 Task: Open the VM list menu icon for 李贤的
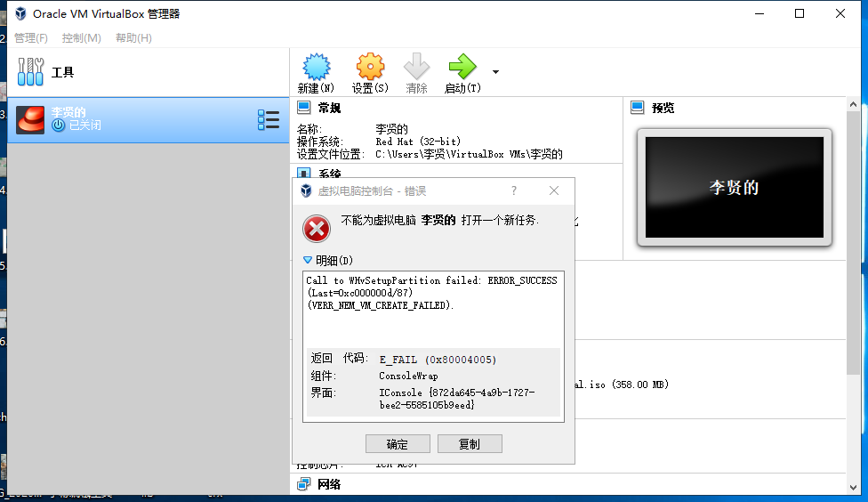coord(269,119)
